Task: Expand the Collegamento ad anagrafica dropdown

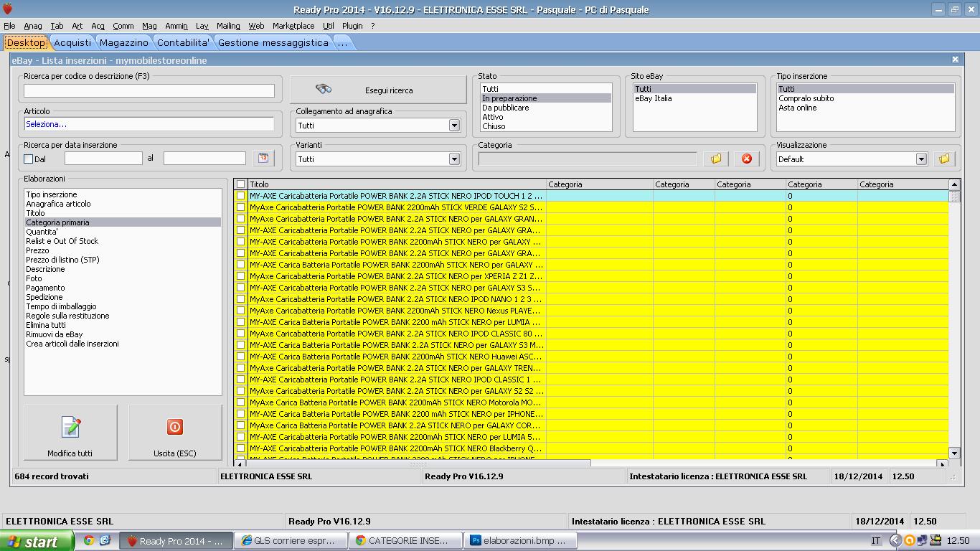Action: pos(453,126)
